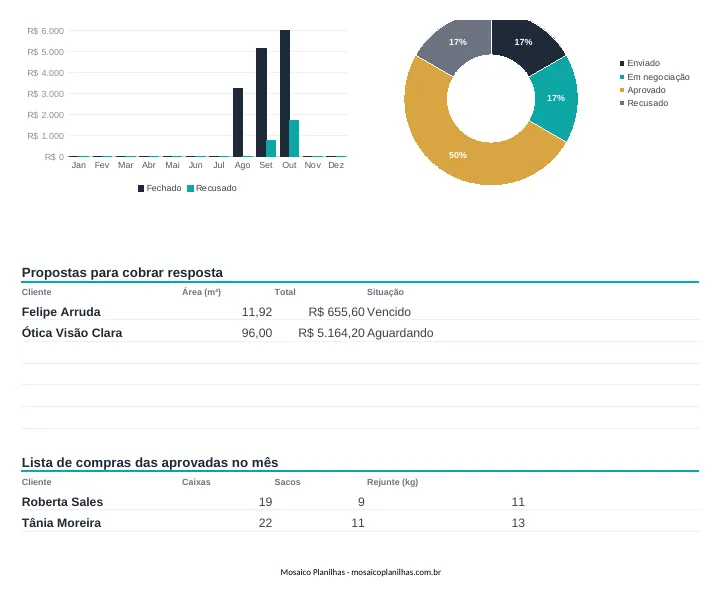Image resolution: width=719 pixels, height=597 pixels.
Task: Click the dark navy 17% donut slice
Action: click(x=523, y=42)
